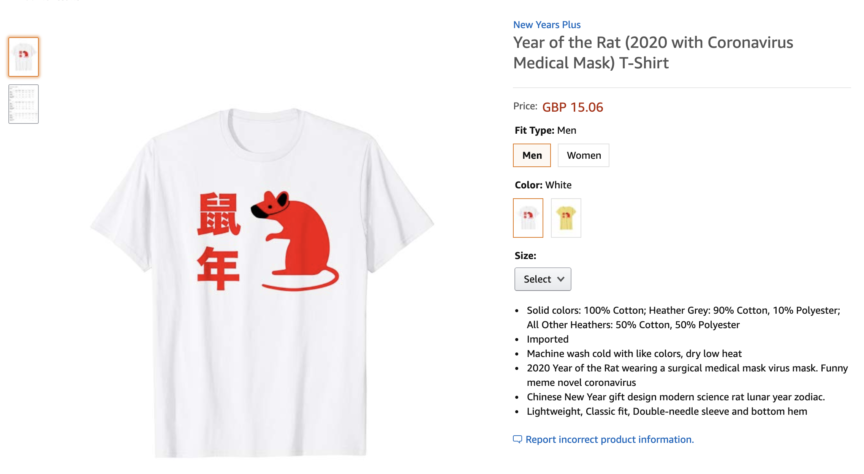Click the product title text

pyautogui.click(x=653, y=52)
